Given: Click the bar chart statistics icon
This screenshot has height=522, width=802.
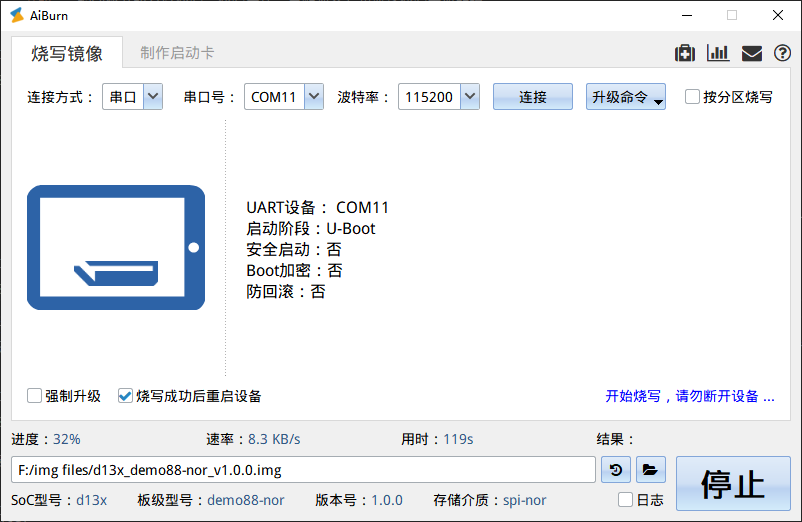Looking at the screenshot, I should (x=717, y=53).
